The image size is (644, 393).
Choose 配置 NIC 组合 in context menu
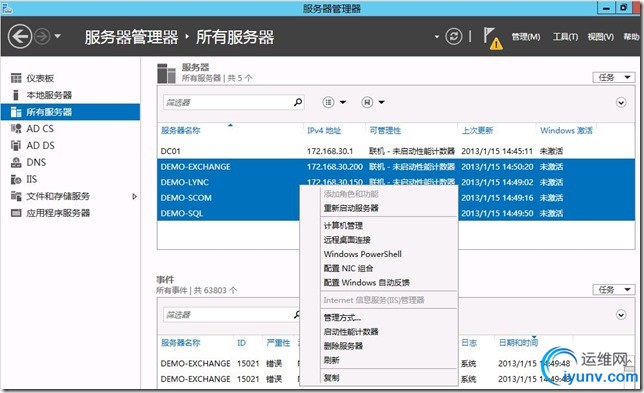[x=348, y=268]
